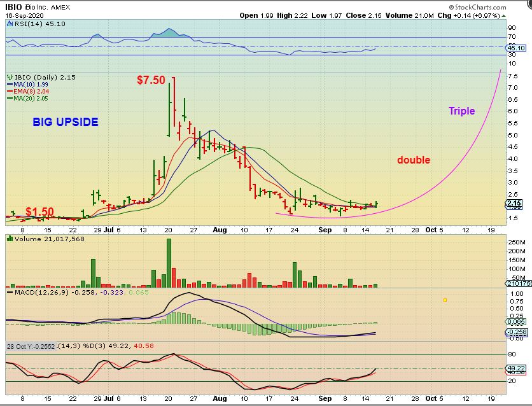Click the $1.50 price annotation
532x406 pixels.
tap(39, 212)
